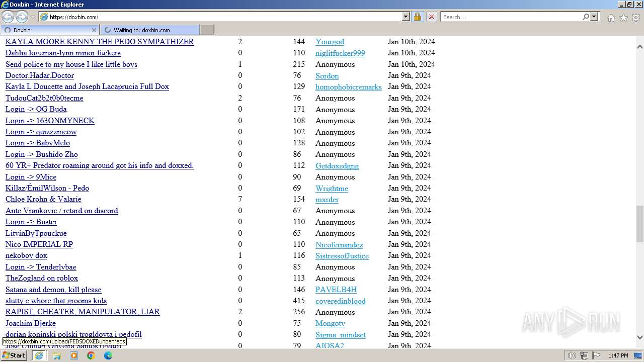
Task: Switch to the 'Waiting for doxbin.com' tab
Action: coord(150,30)
